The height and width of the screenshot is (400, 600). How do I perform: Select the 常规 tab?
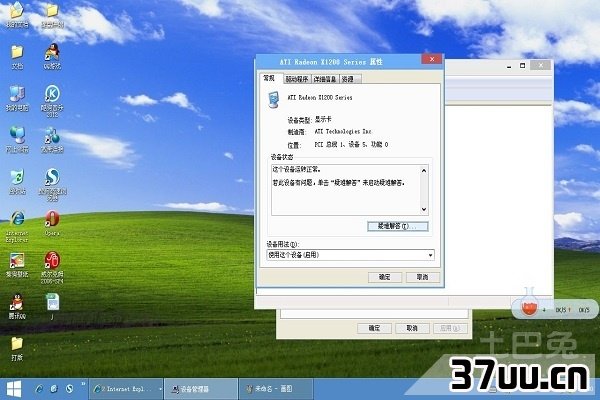[x=269, y=78]
